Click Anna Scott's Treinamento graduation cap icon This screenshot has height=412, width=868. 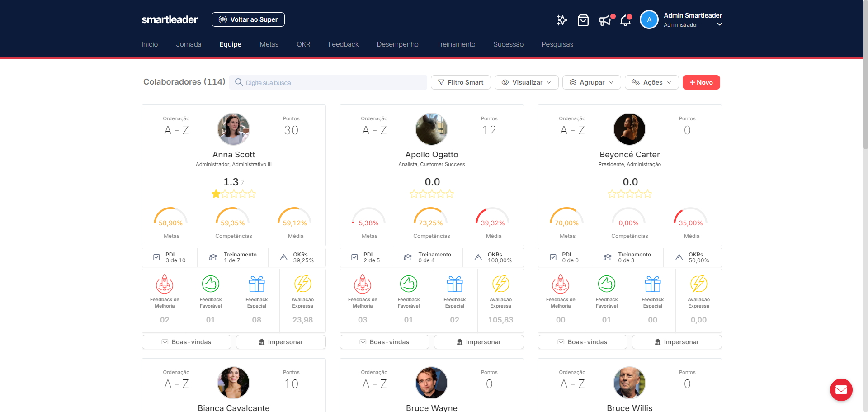[213, 257]
